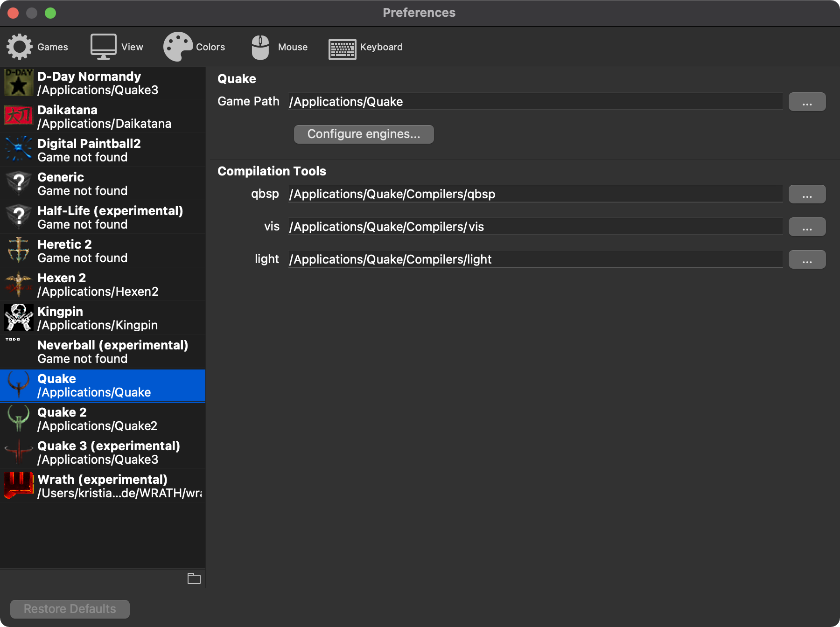
Task: Switch to the Mouse preferences tab
Action: 260,47
